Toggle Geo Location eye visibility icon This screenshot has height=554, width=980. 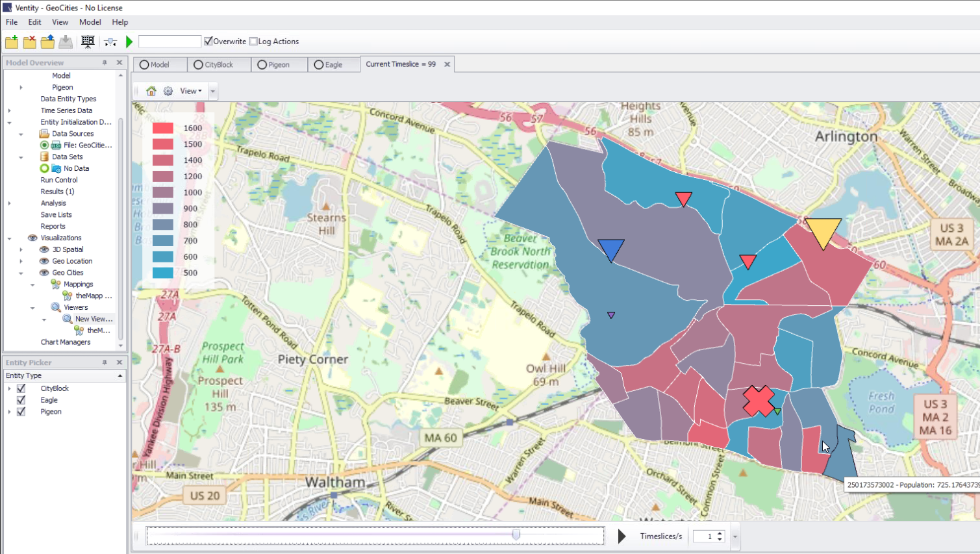(x=44, y=261)
